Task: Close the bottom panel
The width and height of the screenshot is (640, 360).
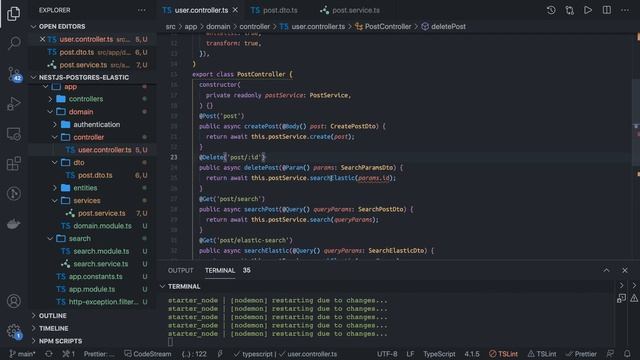Action: click(624, 270)
